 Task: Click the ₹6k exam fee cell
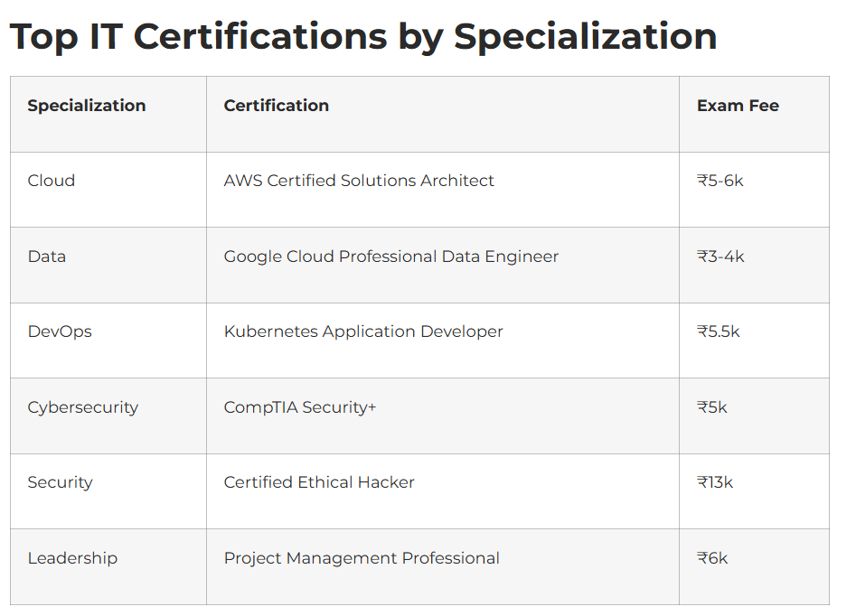point(712,558)
